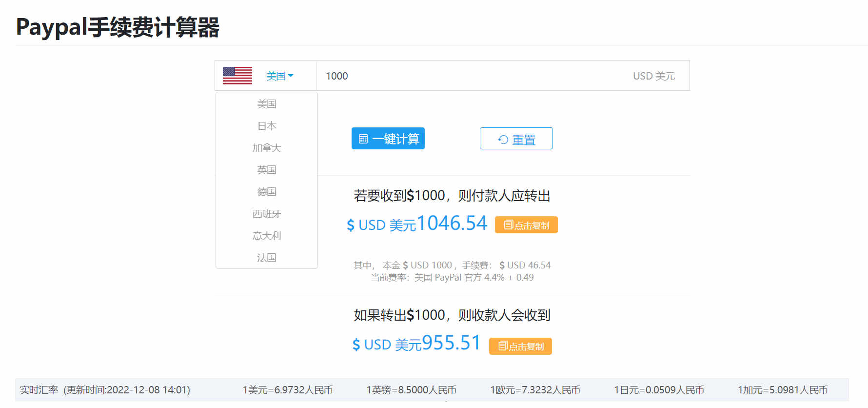Screen dimensions: 868x408
Task: Click the 实时汇率 update time label
Action: click(x=105, y=390)
